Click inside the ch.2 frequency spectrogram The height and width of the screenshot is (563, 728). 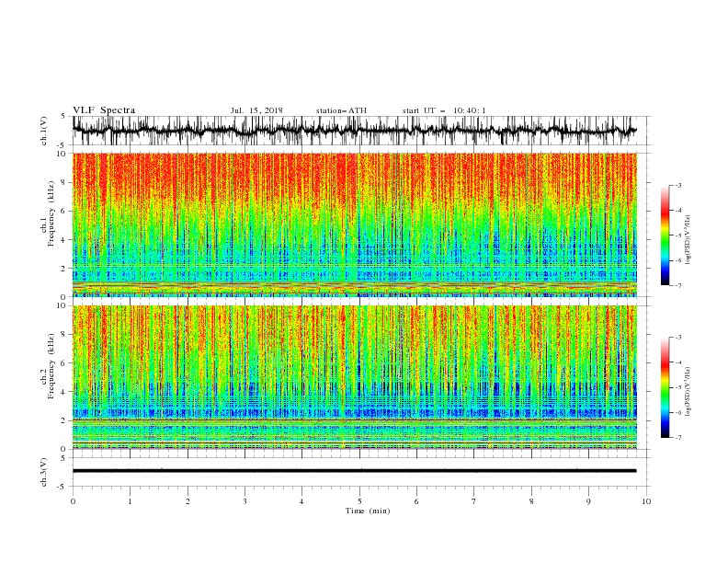(354, 377)
